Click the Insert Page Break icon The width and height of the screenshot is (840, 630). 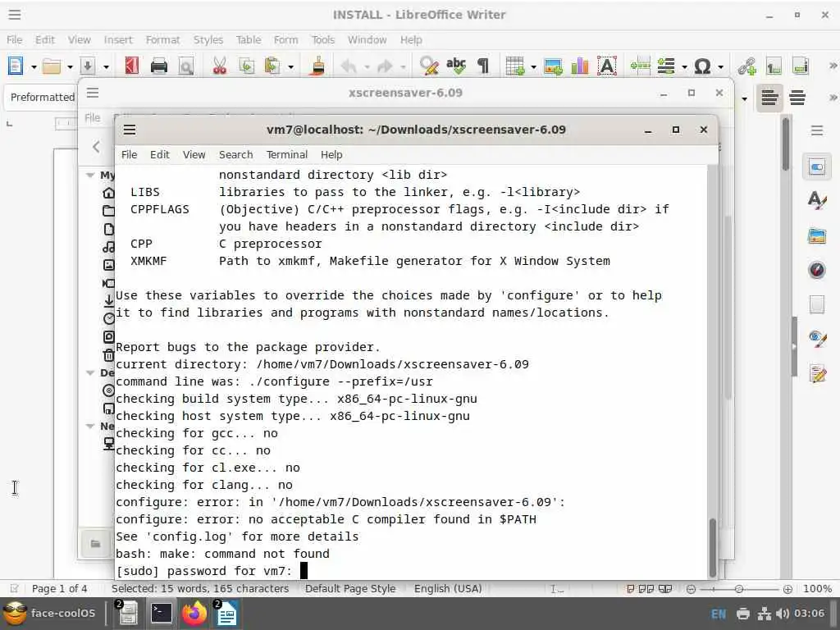pos(640,66)
